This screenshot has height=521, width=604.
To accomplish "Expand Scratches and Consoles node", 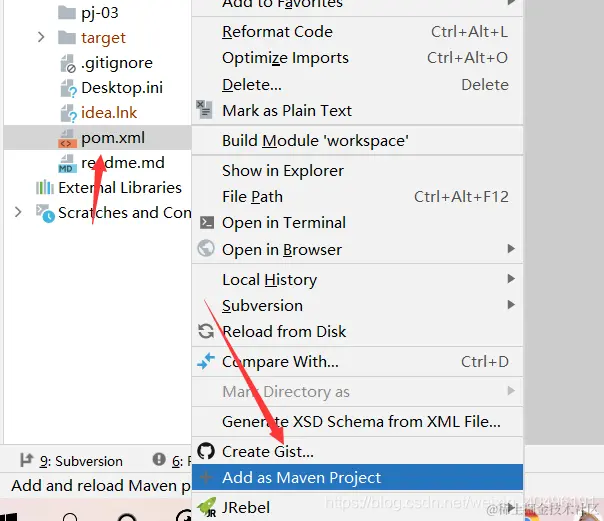I will [x=18, y=212].
